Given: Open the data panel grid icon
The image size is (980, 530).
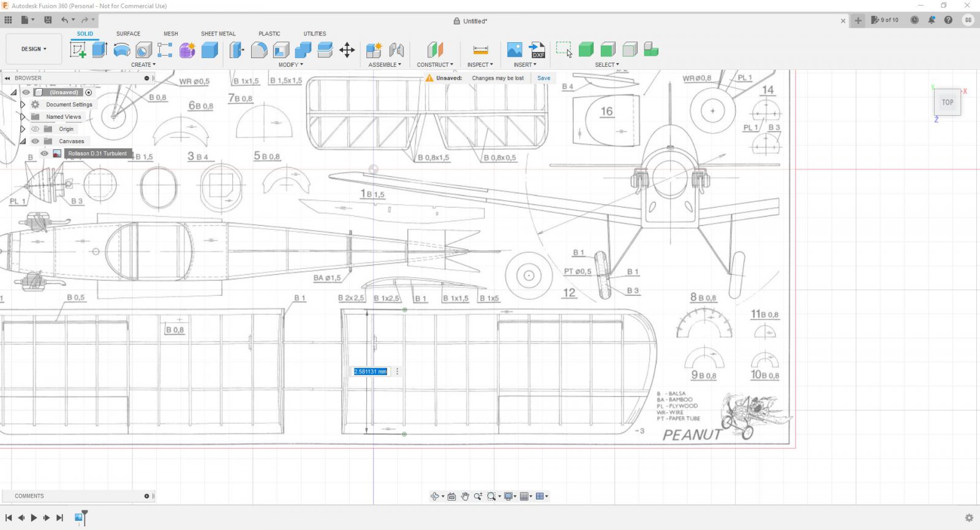Looking at the screenshot, I should point(8,20).
